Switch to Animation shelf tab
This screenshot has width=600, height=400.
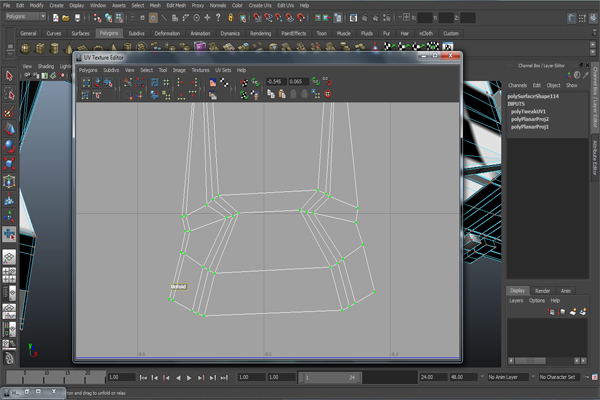point(200,33)
